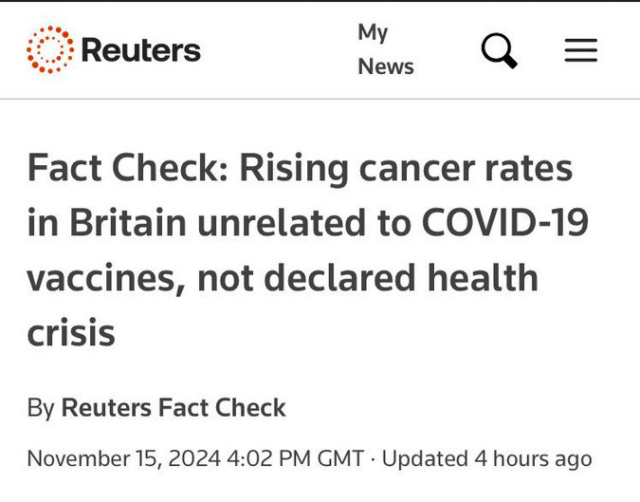This screenshot has width=640, height=502.
Task: Click the word 'unrelated' in the headline
Action: pyautogui.click(x=282, y=223)
